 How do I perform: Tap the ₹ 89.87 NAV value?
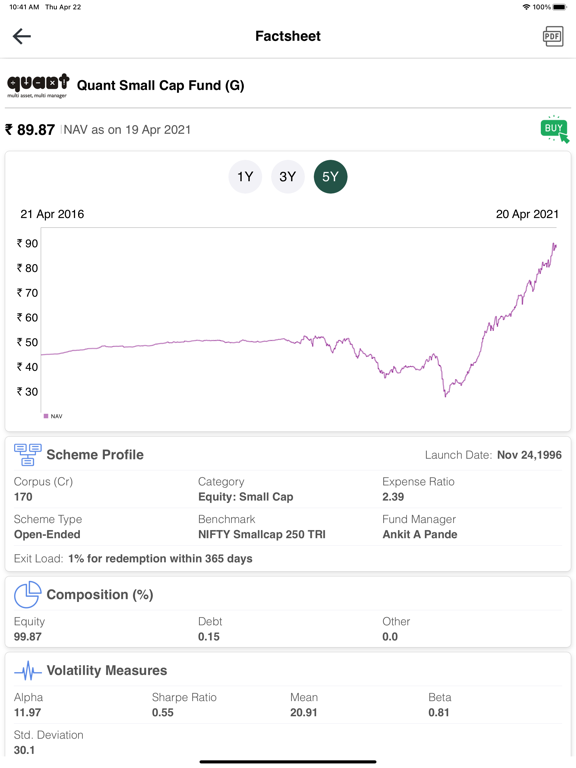point(30,130)
